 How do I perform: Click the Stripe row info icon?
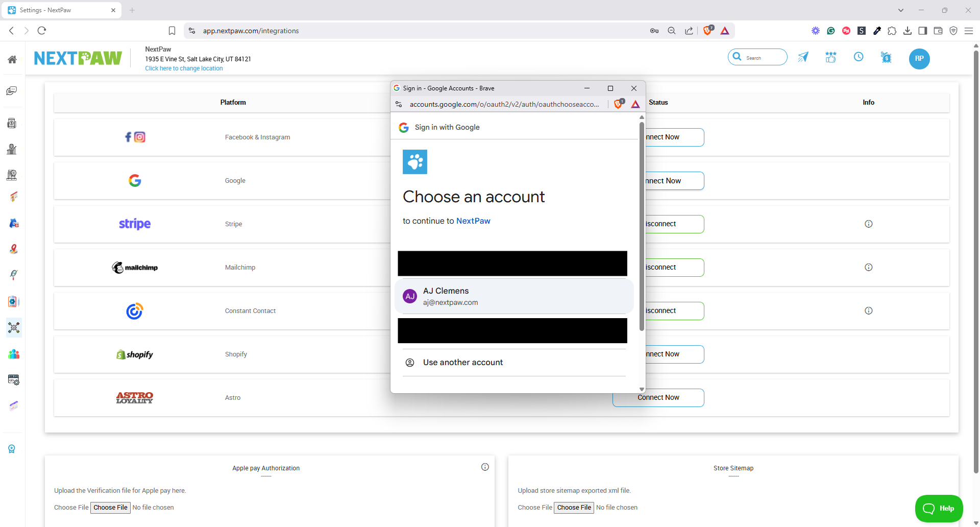(869, 224)
